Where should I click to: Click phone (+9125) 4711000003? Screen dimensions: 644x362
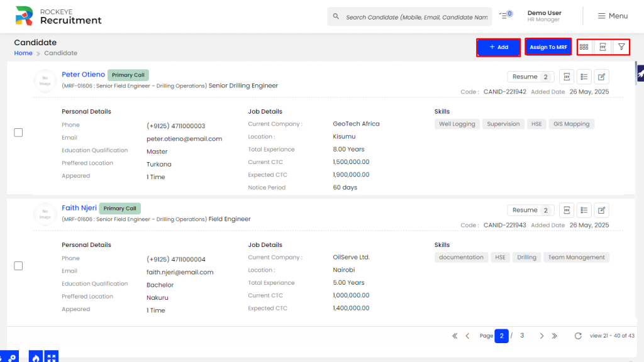(176, 126)
